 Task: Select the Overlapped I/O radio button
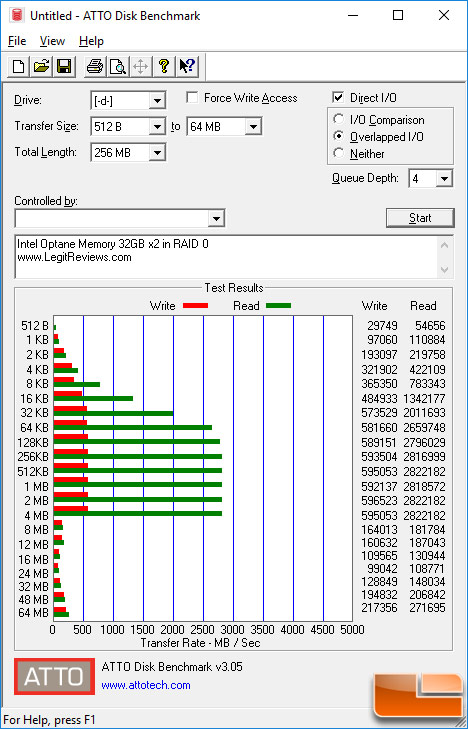pos(339,137)
